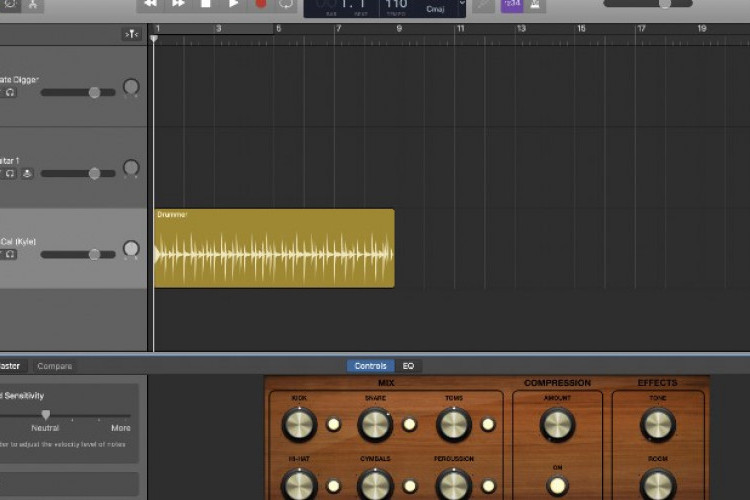The width and height of the screenshot is (750, 500).
Task: Select the yellow Drummer region
Action: pos(275,248)
